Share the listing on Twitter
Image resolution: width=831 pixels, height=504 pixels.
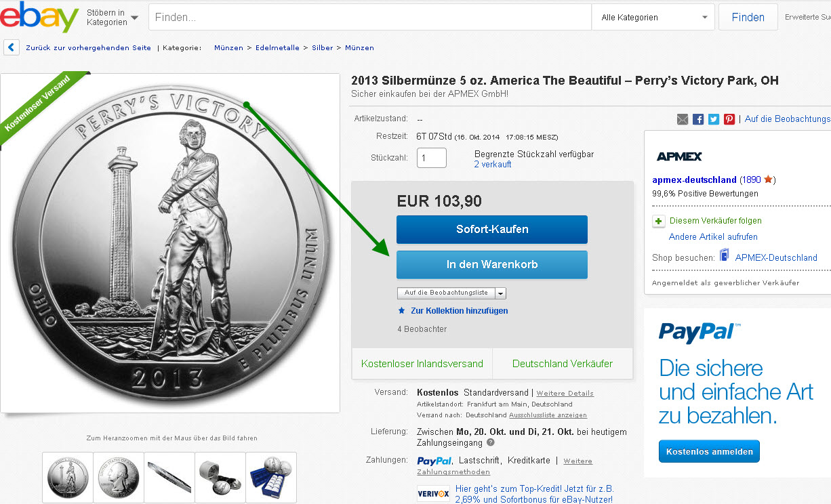pos(714,119)
